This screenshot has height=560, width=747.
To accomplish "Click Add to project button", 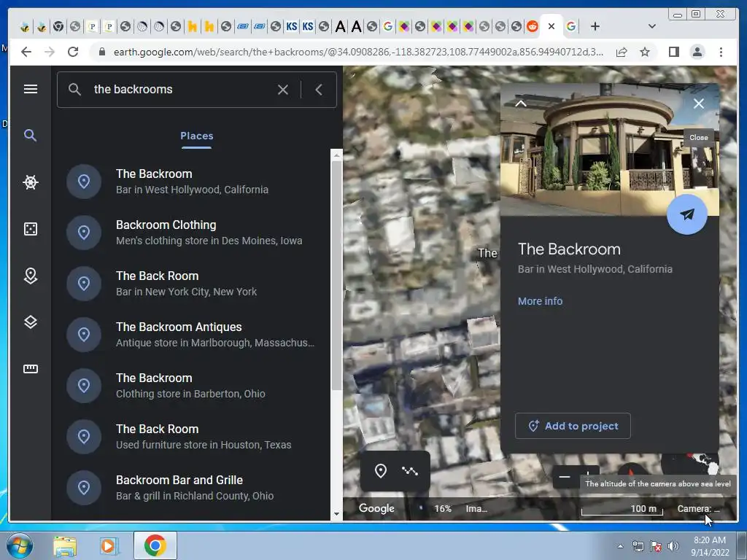I will click(x=573, y=426).
